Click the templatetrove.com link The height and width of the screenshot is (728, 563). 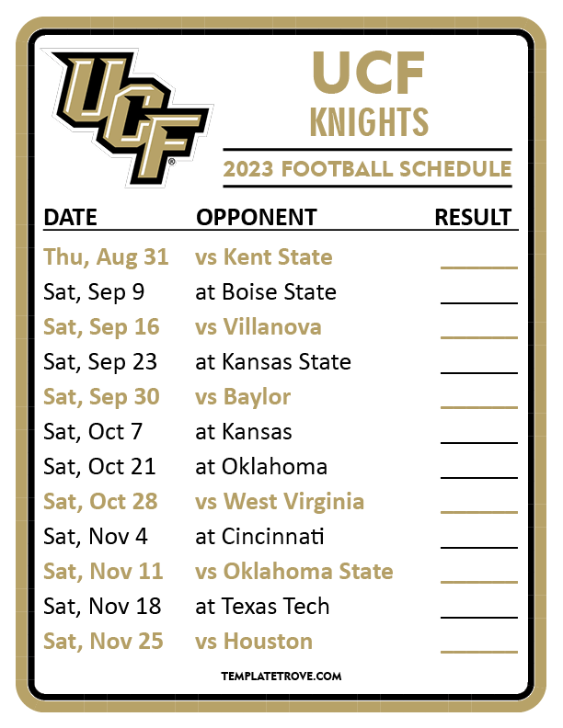point(281,677)
